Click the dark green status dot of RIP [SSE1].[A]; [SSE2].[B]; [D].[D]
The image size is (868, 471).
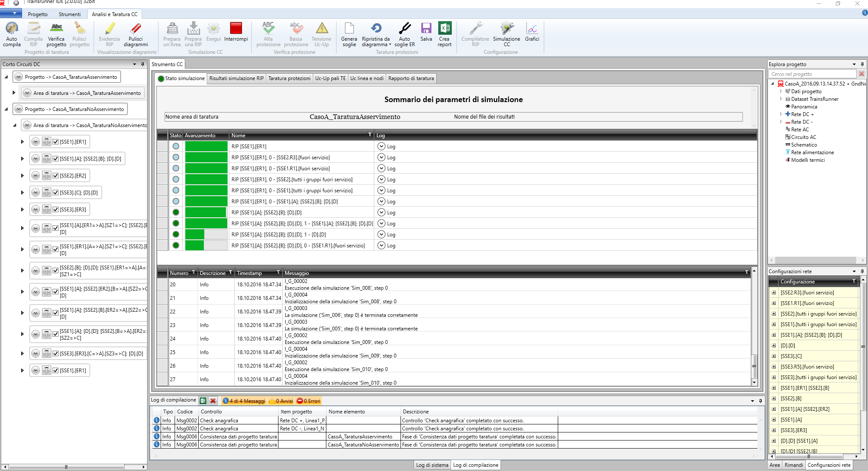point(176,212)
